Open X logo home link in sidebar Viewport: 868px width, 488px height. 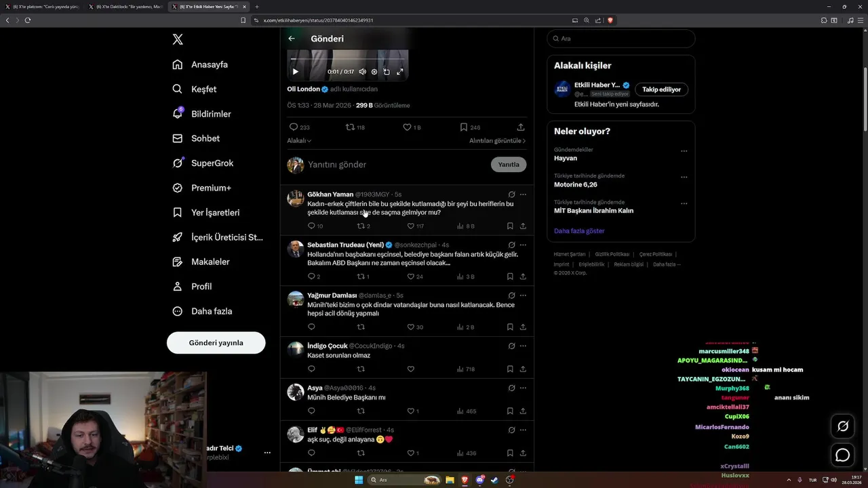point(178,39)
